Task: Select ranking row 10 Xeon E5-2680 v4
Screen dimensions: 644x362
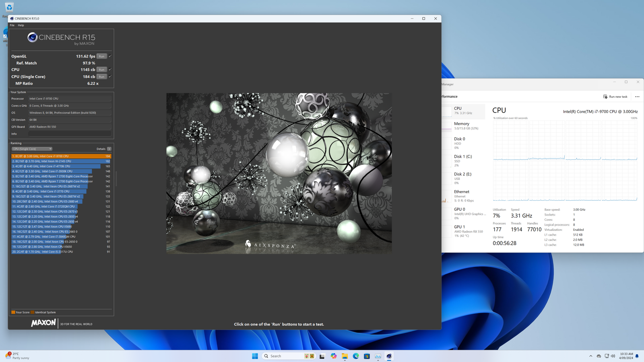Action: click(x=61, y=202)
